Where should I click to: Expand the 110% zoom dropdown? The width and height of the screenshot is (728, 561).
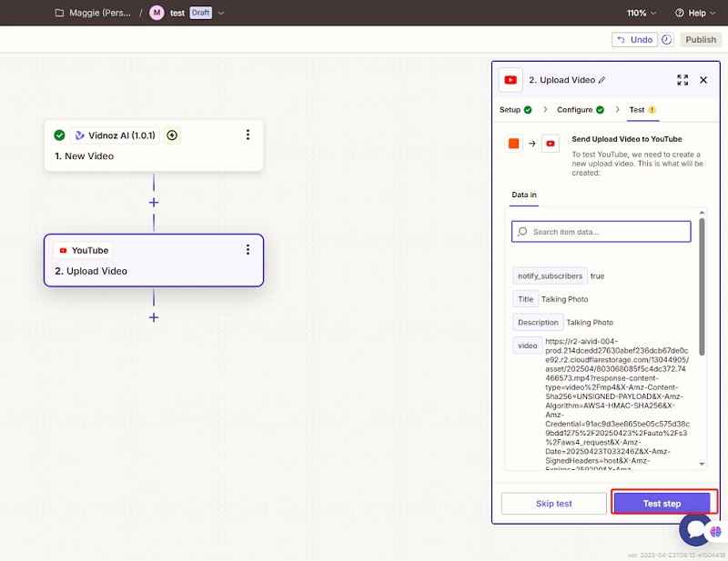coord(641,14)
